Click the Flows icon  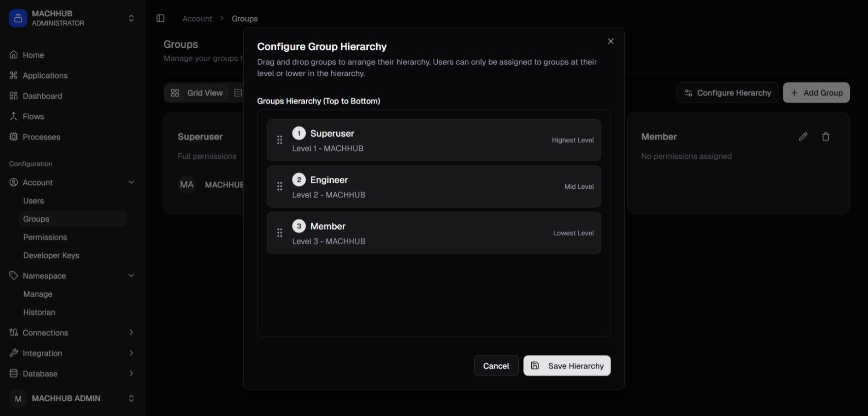[14, 116]
